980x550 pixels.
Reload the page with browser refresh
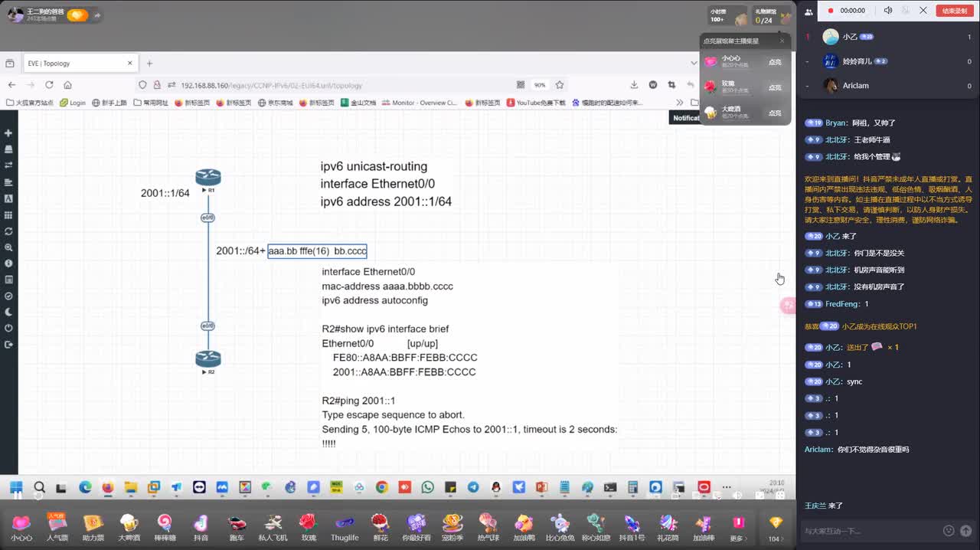point(49,85)
